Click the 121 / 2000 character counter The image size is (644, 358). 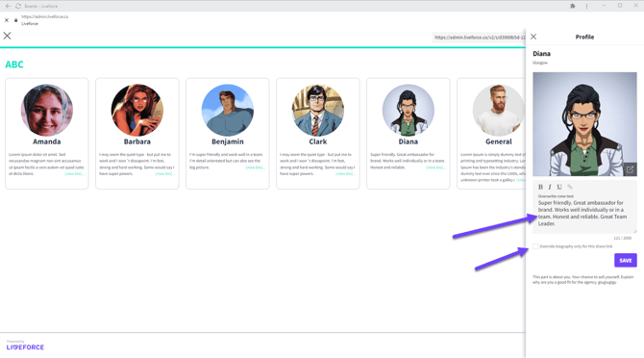[622, 238]
